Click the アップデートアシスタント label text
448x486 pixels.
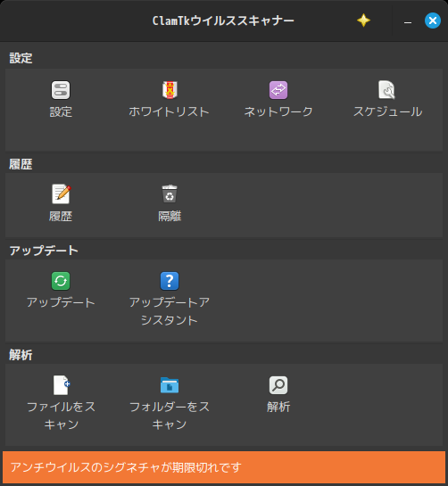point(170,311)
